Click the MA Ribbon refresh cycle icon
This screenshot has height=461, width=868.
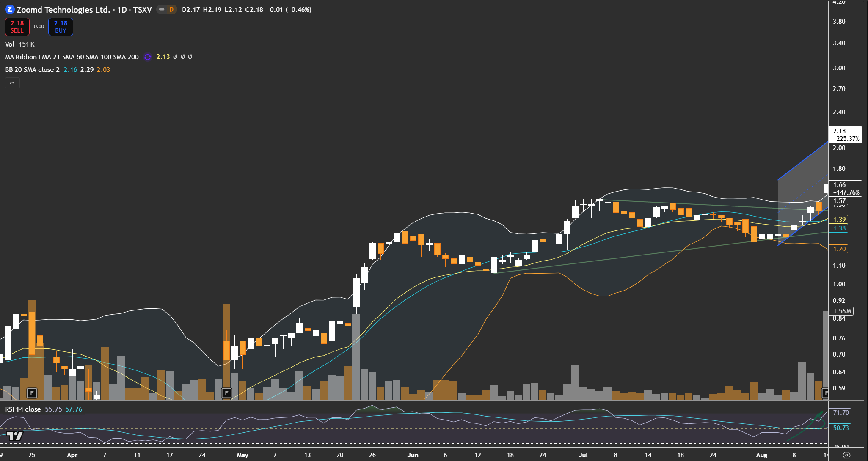(147, 57)
